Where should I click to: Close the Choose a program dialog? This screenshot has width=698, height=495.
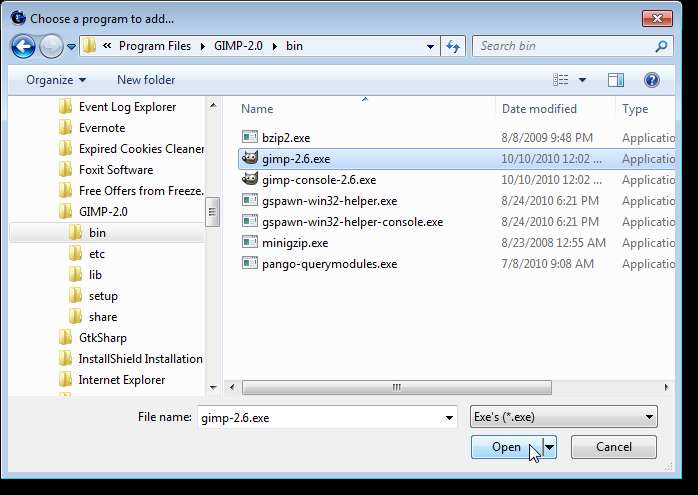(657, 18)
